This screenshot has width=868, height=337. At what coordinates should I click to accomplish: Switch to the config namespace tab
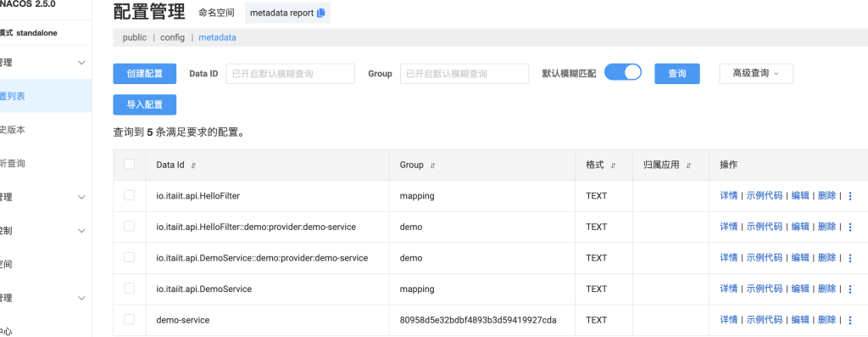pyautogui.click(x=173, y=37)
